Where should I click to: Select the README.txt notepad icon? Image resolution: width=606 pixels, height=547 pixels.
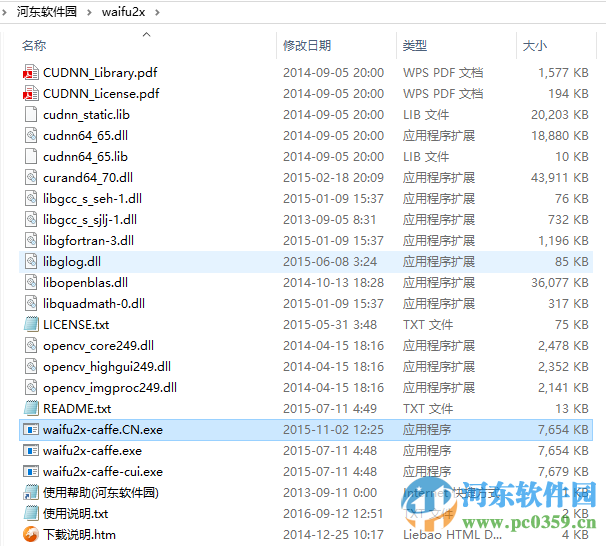tap(31, 409)
